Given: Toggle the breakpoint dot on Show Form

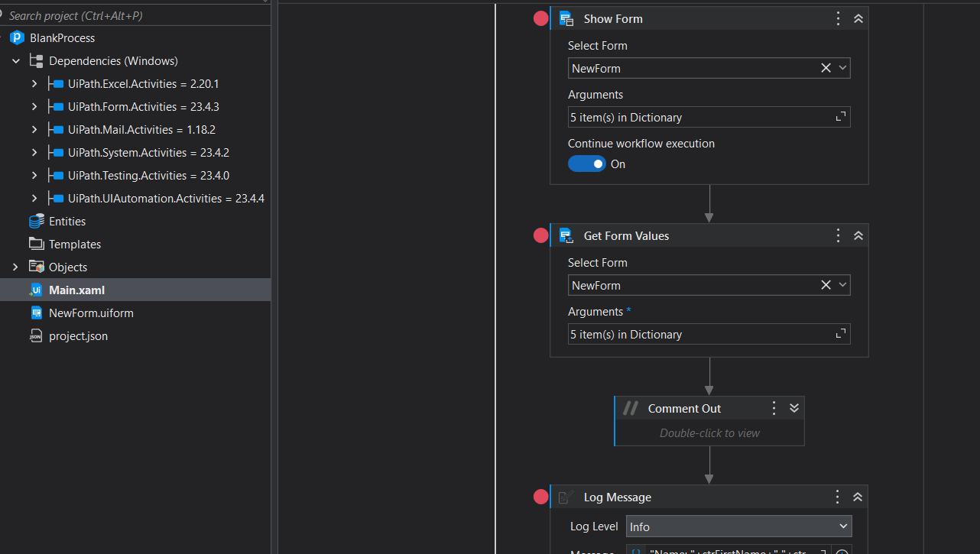Looking at the screenshot, I should pos(540,19).
